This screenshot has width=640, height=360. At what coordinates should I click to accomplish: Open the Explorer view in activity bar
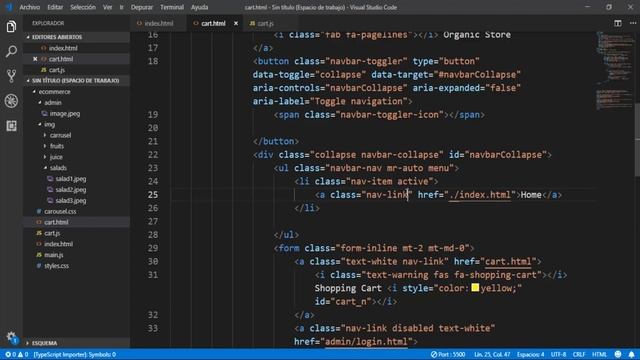(x=11, y=27)
